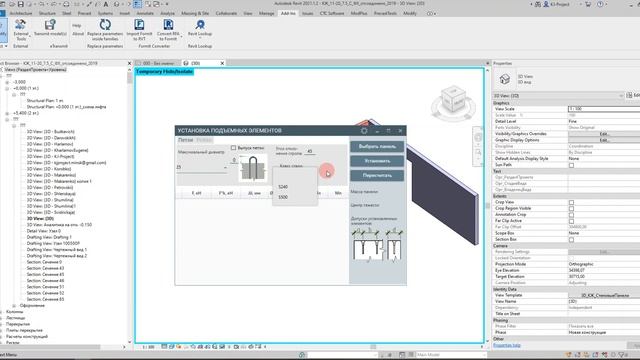The height and width of the screenshot is (360, 640).
Task: Click the tolerance diagram in the dialog
Action: click(x=377, y=245)
